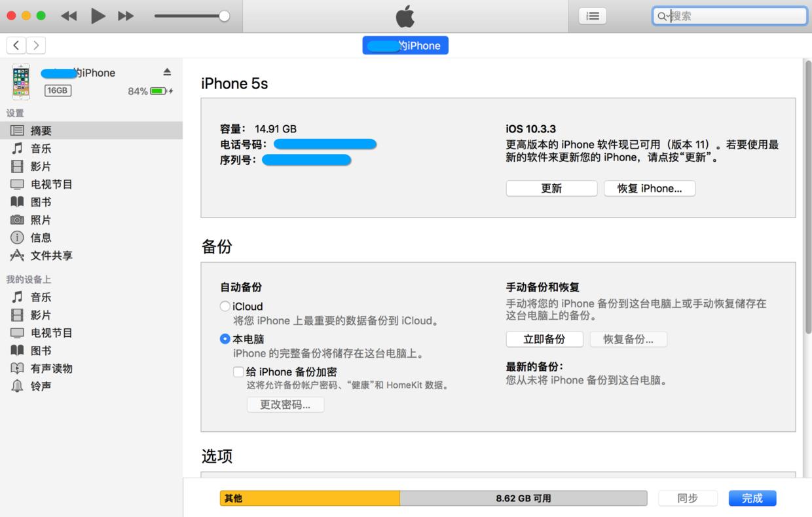Eject the connected iPhone
The width and height of the screenshot is (812, 517).
(168, 73)
